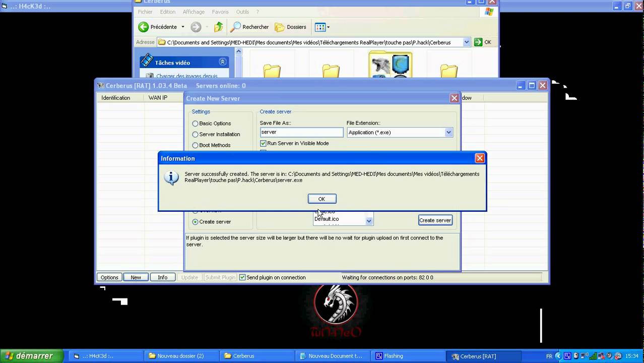Click OK in the Information dialog
This screenshot has width=644, height=363.
point(322,199)
